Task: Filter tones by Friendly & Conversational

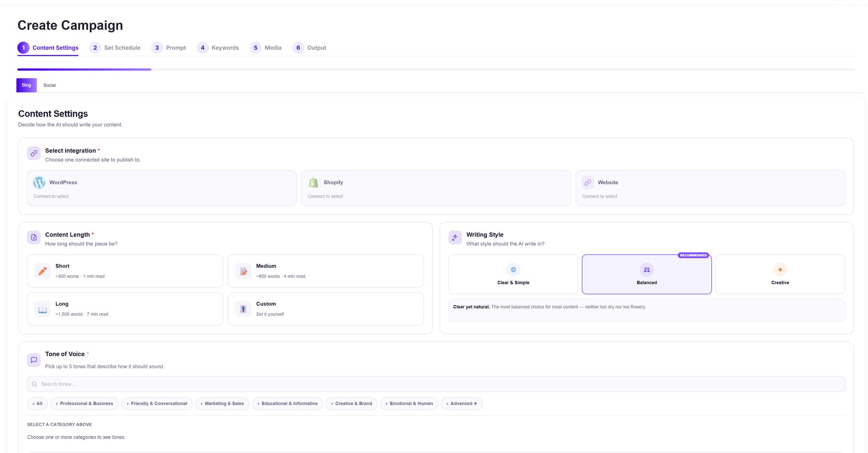Action: [157, 404]
